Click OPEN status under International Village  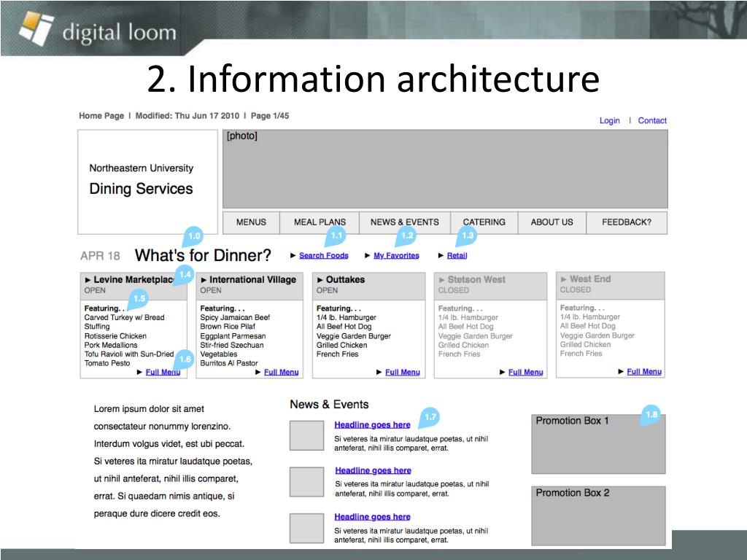click(x=211, y=290)
